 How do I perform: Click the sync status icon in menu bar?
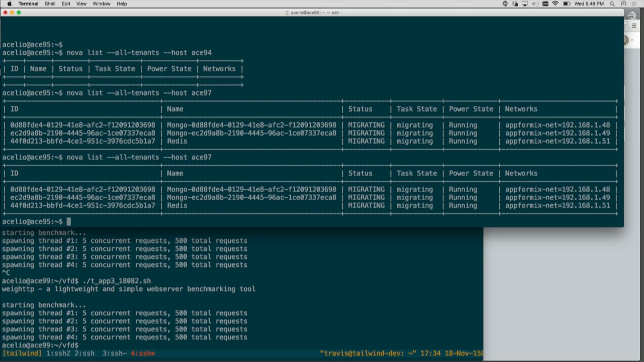[x=515, y=4]
